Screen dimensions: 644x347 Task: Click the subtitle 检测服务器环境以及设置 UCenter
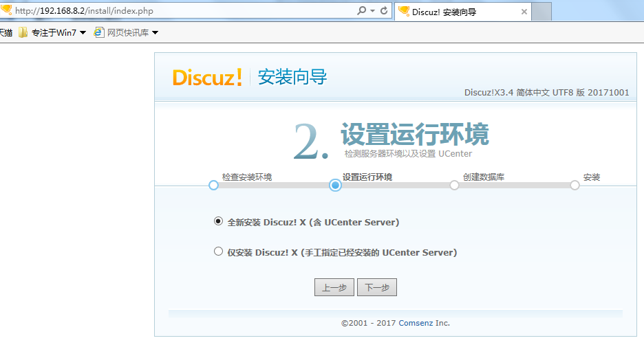[x=408, y=154]
